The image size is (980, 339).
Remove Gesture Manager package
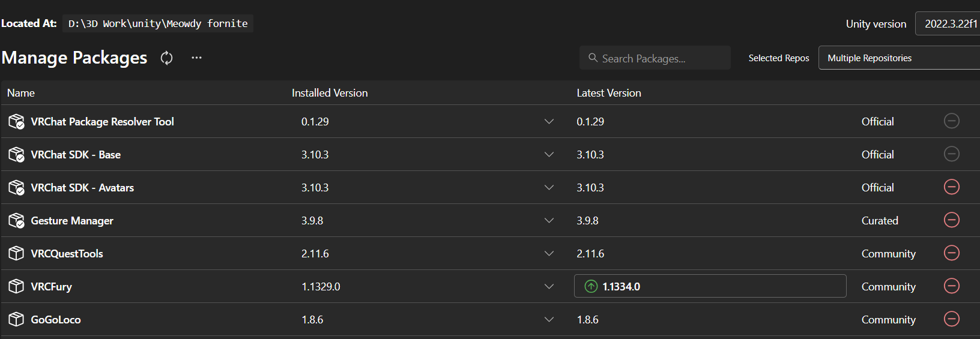952,220
